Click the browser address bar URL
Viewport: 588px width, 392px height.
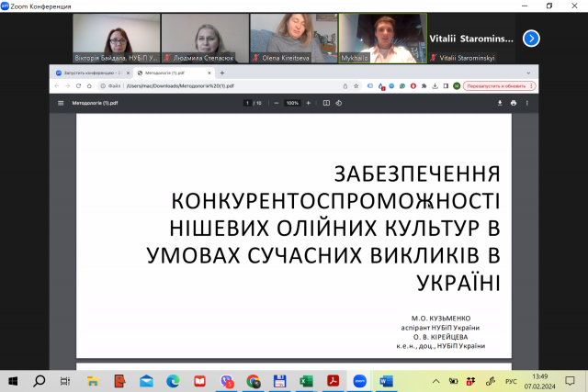point(180,85)
